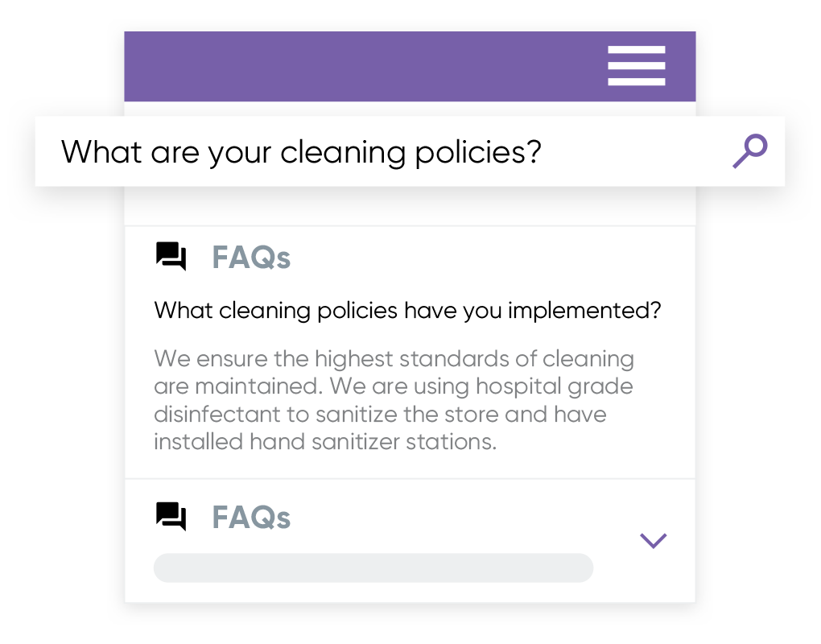Viewport: 821px width, 644px height.
Task: Click the empty left side of purple header bar
Action: click(x=322, y=66)
